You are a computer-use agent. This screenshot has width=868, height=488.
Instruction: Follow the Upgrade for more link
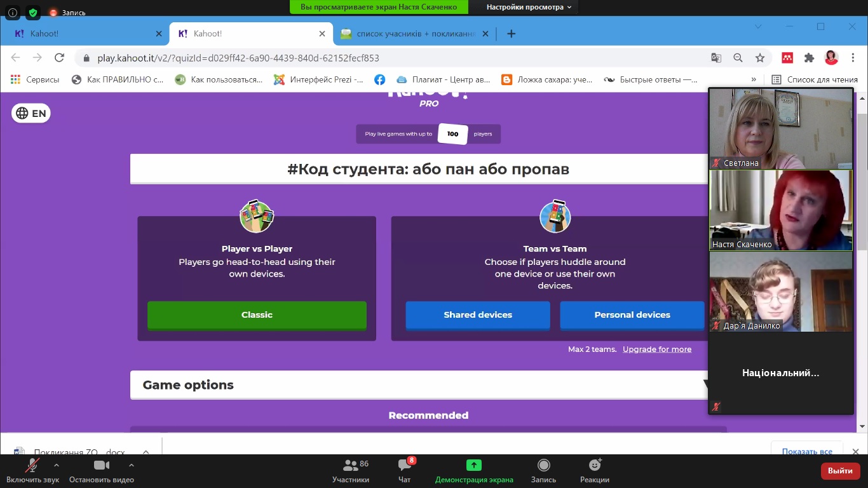(657, 349)
